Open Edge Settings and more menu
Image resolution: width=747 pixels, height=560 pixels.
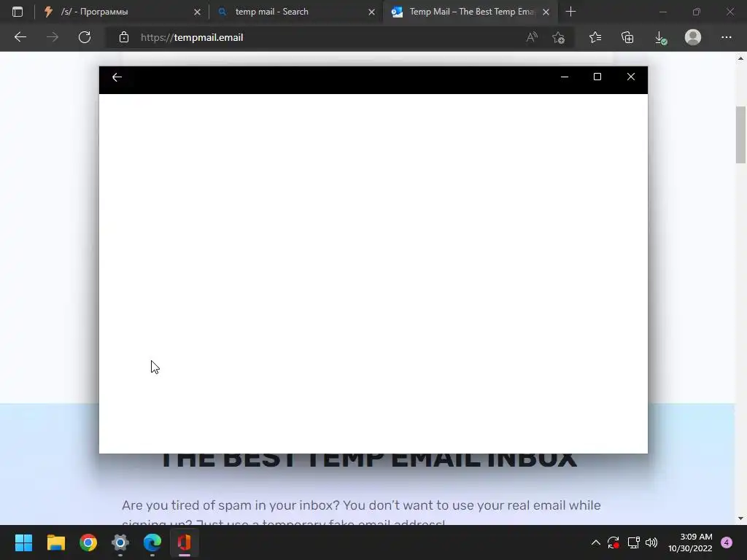[x=726, y=37]
